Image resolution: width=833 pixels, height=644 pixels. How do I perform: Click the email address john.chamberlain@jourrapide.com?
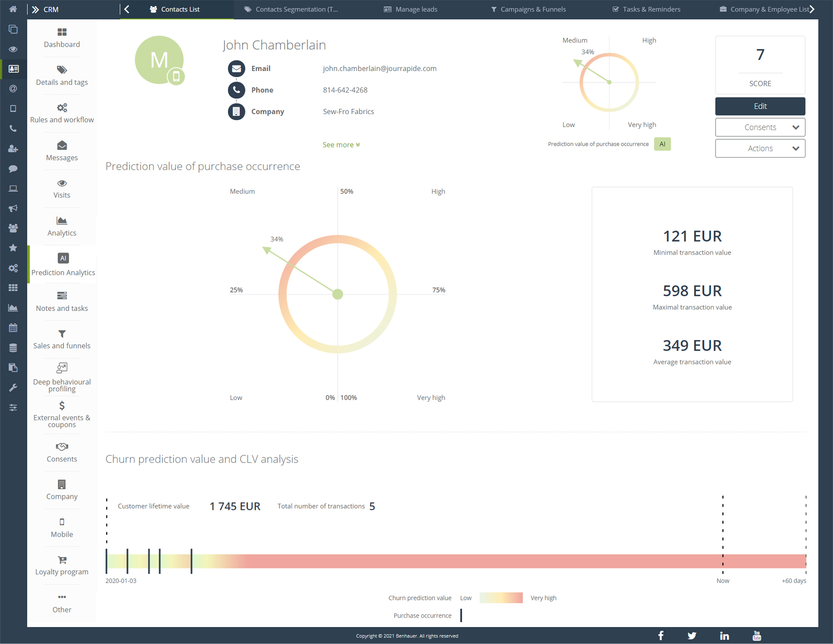point(380,69)
